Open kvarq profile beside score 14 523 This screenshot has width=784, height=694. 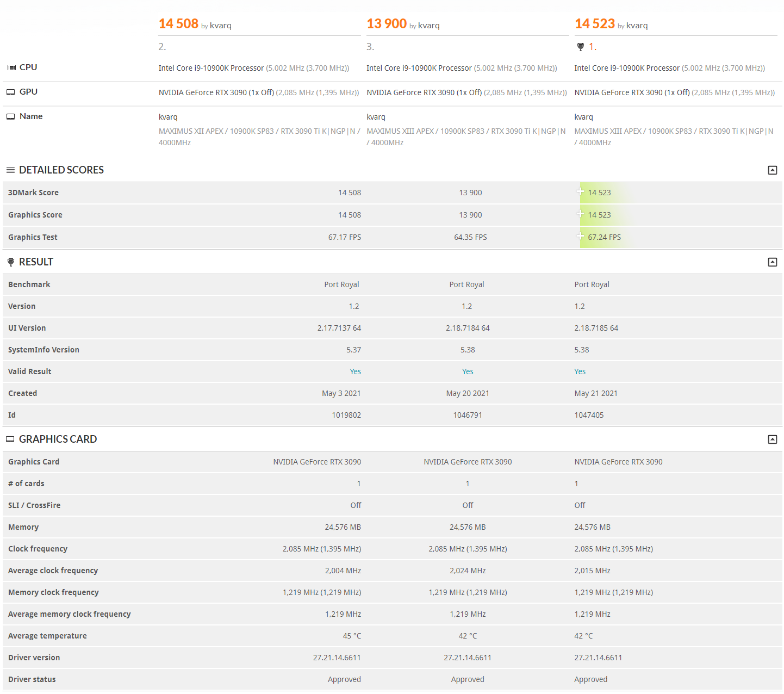(637, 26)
